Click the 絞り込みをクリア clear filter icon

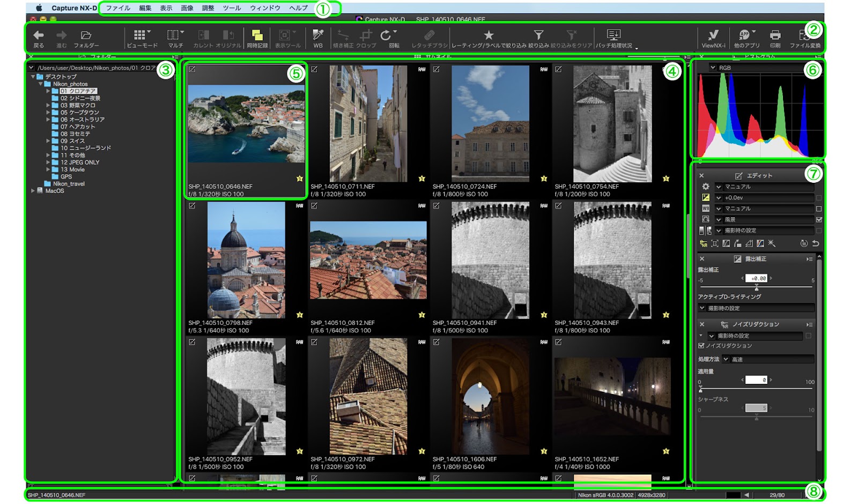tap(571, 35)
